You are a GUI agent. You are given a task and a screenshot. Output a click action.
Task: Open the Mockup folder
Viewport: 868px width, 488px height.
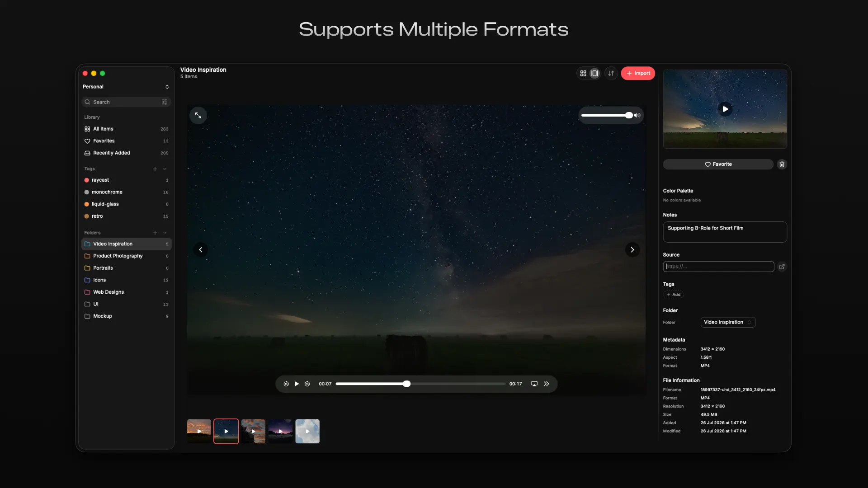(x=126, y=316)
